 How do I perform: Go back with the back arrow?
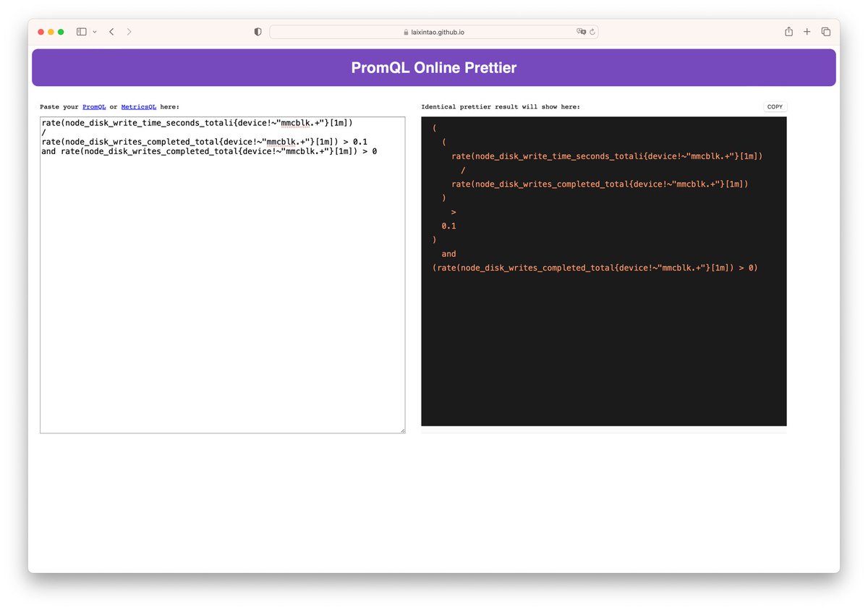pyautogui.click(x=111, y=32)
